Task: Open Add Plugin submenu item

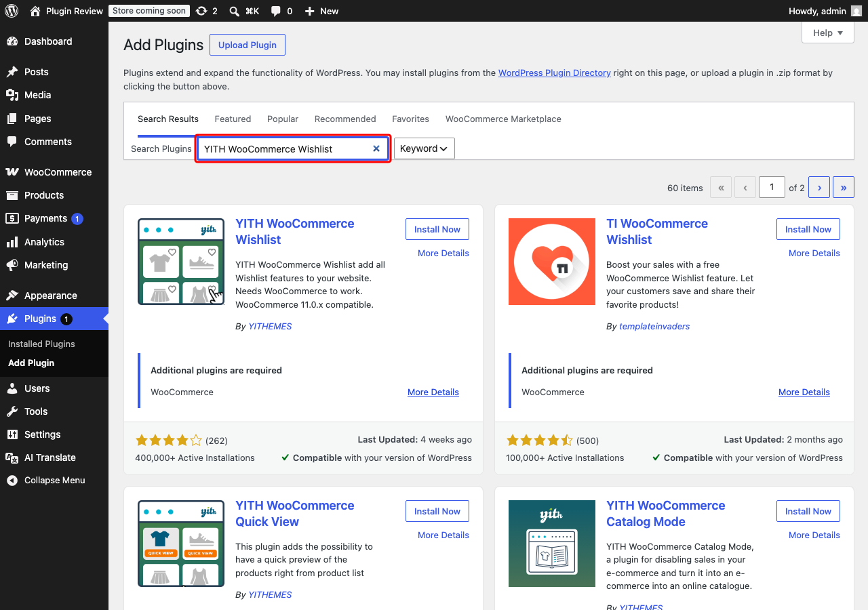Action: [x=31, y=363]
